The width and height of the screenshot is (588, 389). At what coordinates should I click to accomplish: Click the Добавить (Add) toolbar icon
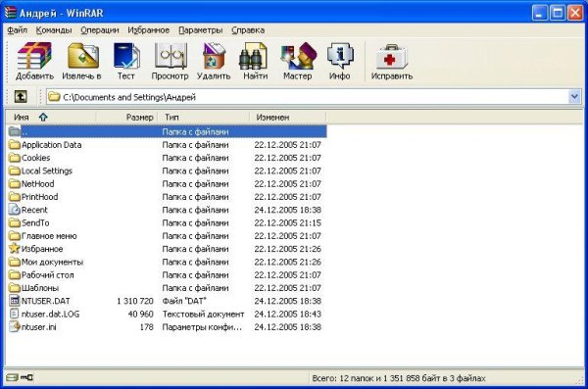tap(34, 56)
